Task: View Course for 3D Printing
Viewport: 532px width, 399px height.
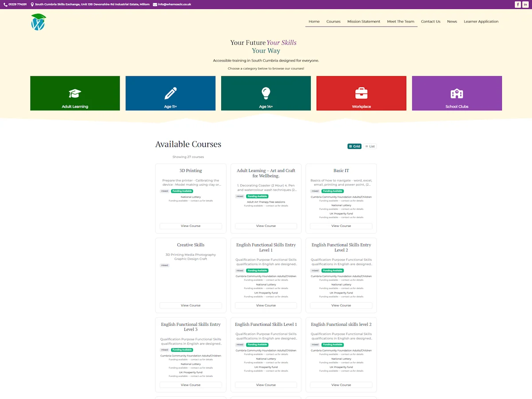Action: point(191,226)
